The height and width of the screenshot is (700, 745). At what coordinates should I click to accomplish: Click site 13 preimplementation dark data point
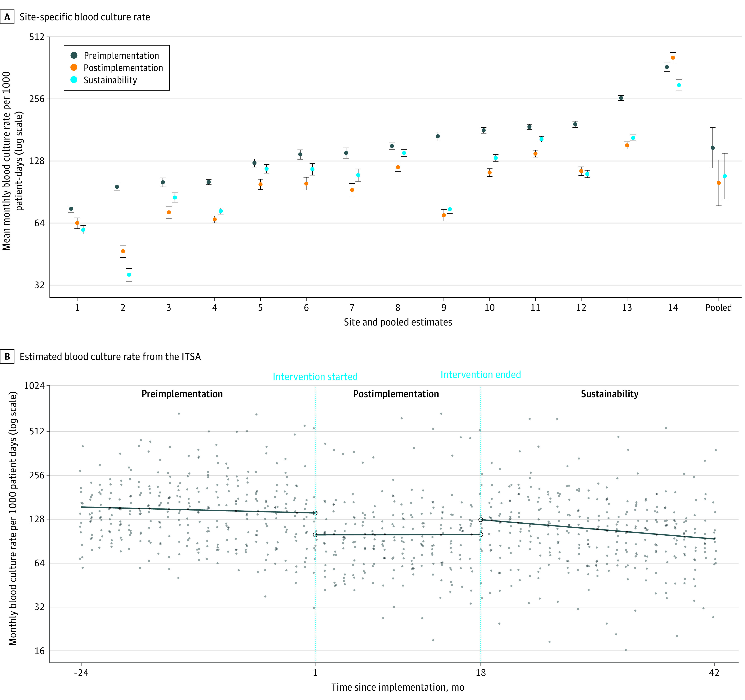point(621,98)
